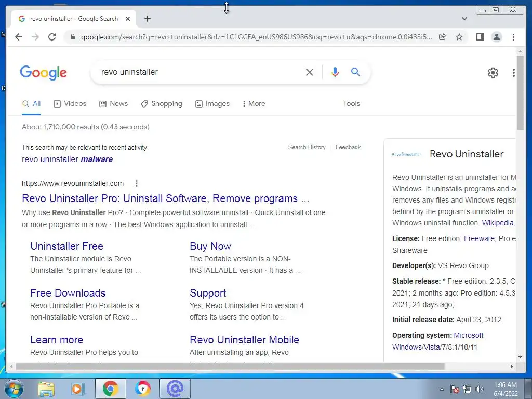Open the taskbar clock showing 1:06 AM
This screenshot has width=532, height=399.
[x=505, y=389]
